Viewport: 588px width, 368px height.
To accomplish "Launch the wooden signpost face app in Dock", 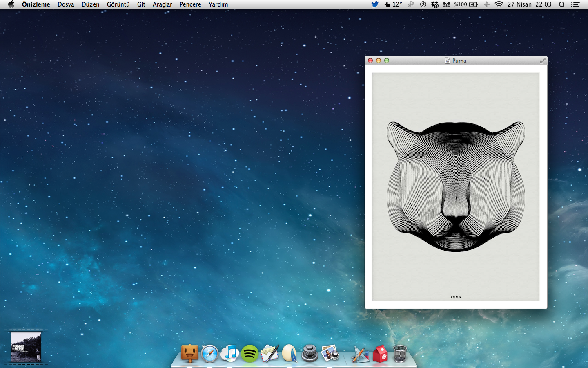I will pyautogui.click(x=190, y=353).
